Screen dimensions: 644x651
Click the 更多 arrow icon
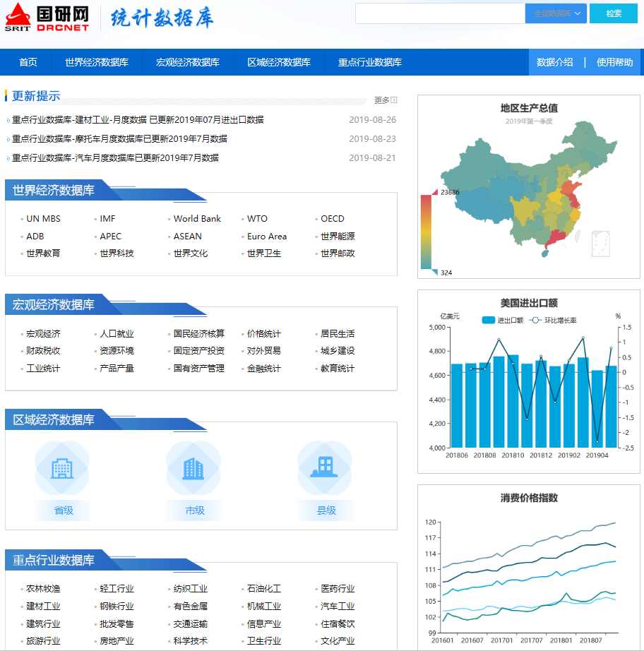coord(394,100)
